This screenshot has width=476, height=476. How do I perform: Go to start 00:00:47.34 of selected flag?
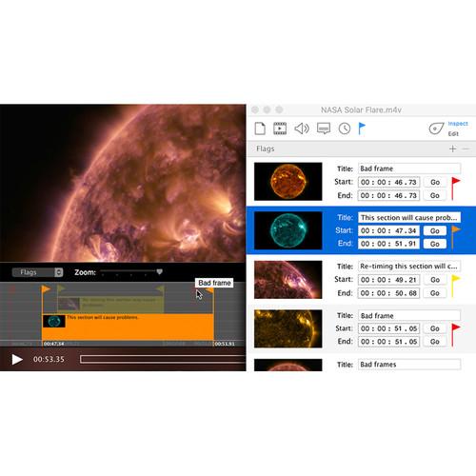point(435,230)
